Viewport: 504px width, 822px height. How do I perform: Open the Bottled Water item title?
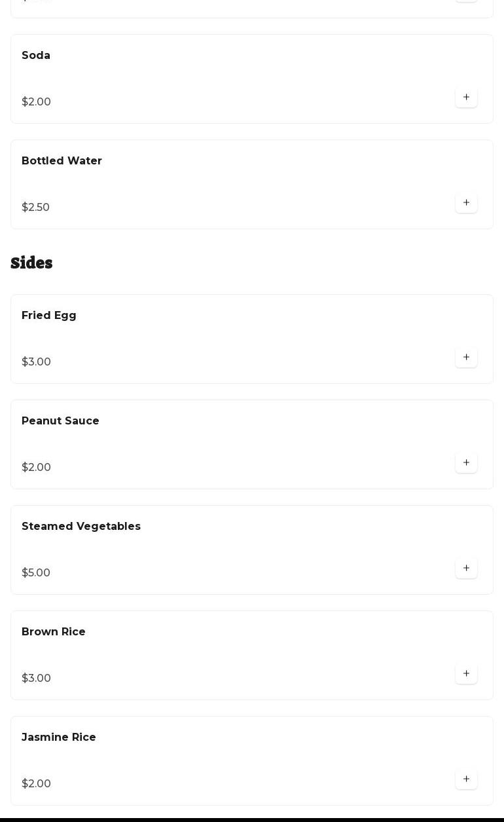coord(62,161)
